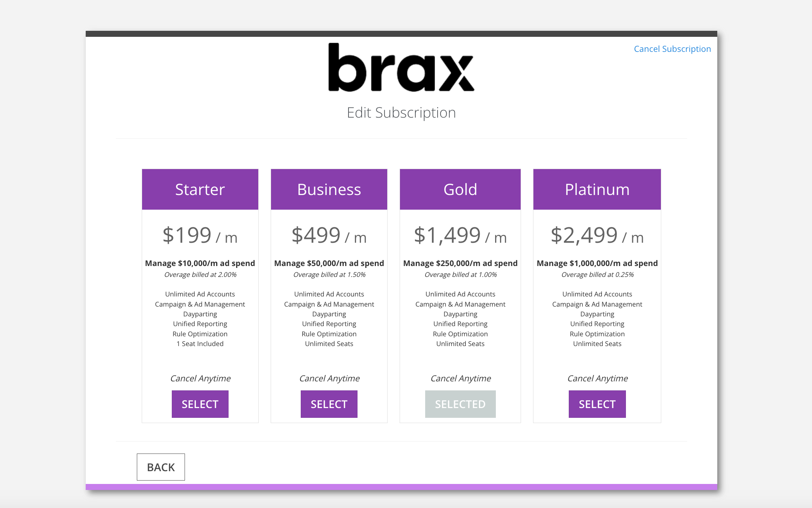Select the Starter plan button

(200, 404)
